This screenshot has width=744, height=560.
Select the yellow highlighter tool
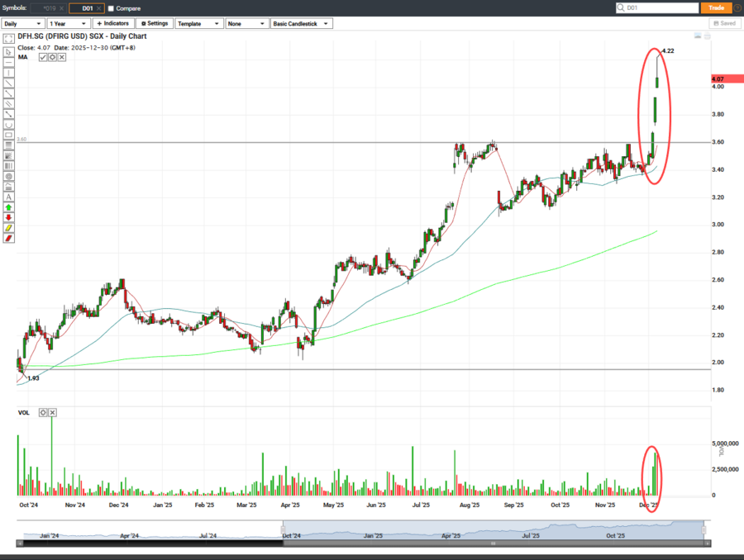[x=8, y=228]
